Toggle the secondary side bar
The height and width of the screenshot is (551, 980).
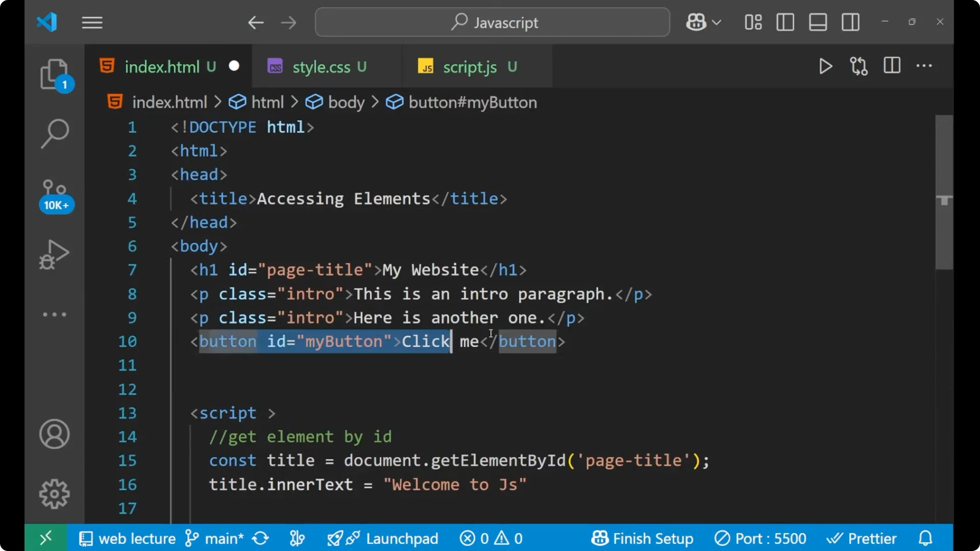850,22
